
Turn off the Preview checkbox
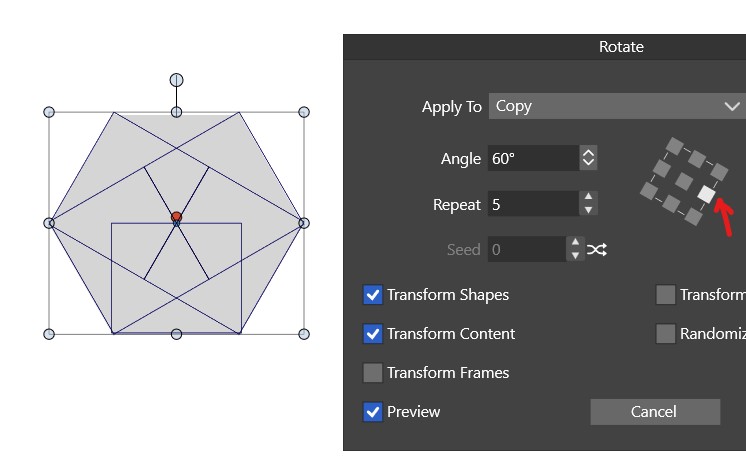(x=372, y=412)
